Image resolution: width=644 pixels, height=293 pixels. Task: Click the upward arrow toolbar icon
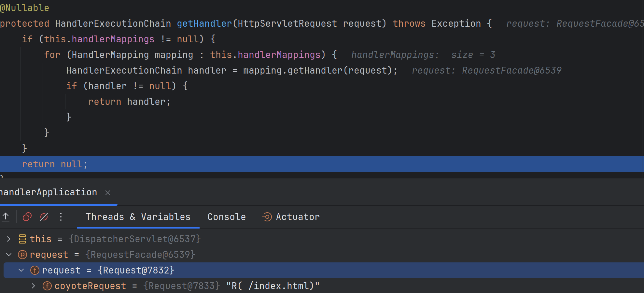[x=6, y=217]
